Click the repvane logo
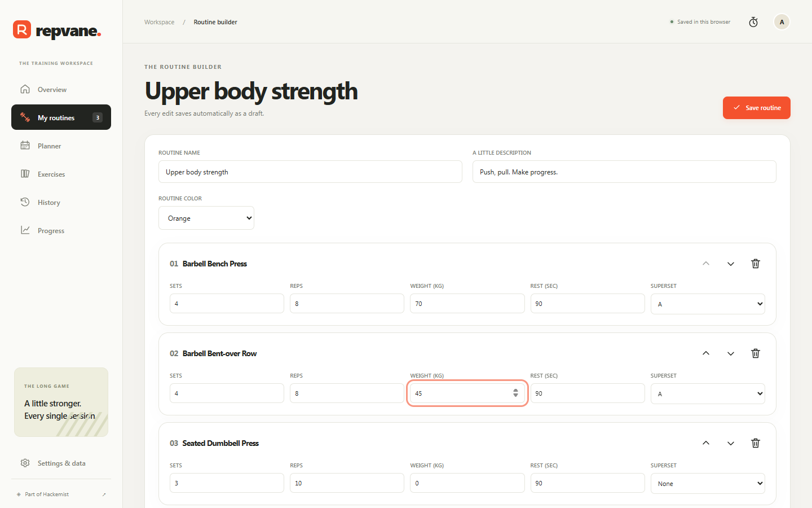Viewport: 812px width, 508px height. coord(57,30)
